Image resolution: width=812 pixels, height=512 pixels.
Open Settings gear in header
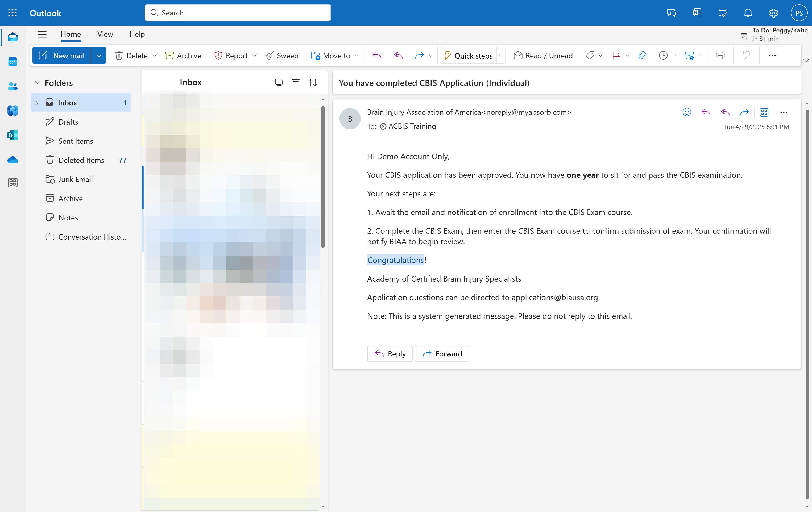coord(773,13)
